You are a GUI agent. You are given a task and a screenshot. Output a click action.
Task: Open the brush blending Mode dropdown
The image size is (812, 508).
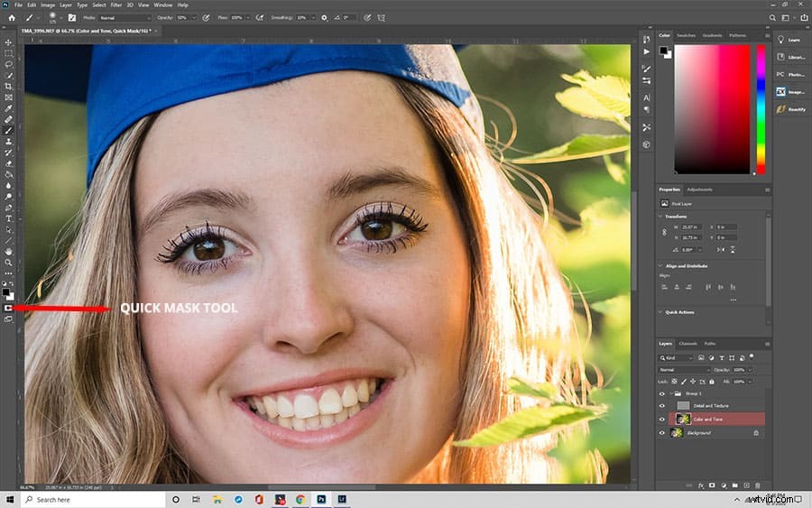click(x=125, y=18)
